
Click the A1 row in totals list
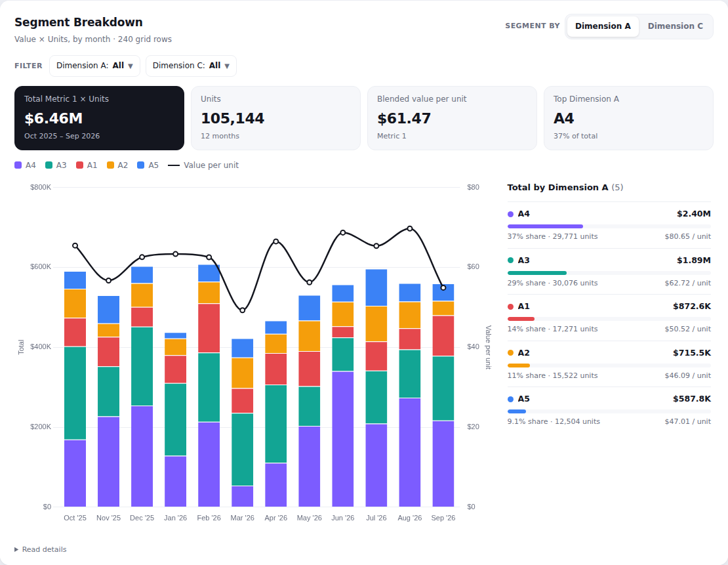click(x=609, y=318)
